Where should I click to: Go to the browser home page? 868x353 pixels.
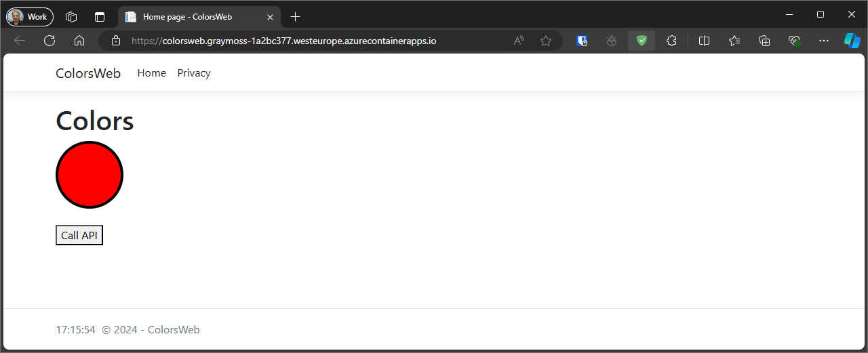point(79,41)
